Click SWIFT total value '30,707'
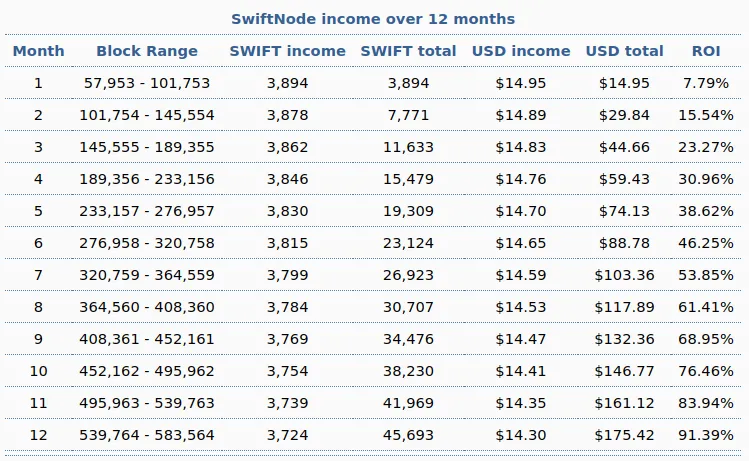 (x=408, y=307)
